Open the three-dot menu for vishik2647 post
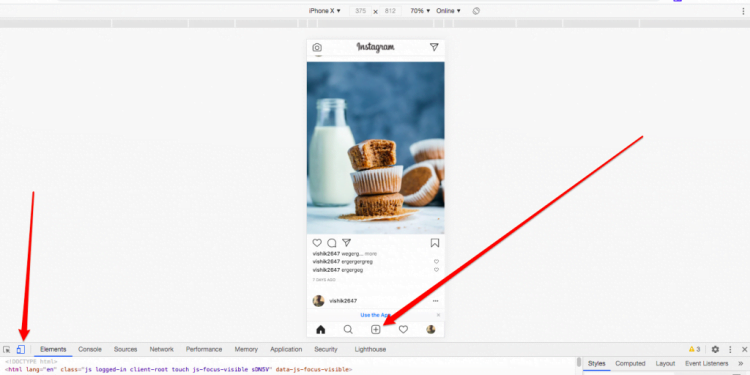This screenshot has height=375, width=750. click(x=435, y=301)
